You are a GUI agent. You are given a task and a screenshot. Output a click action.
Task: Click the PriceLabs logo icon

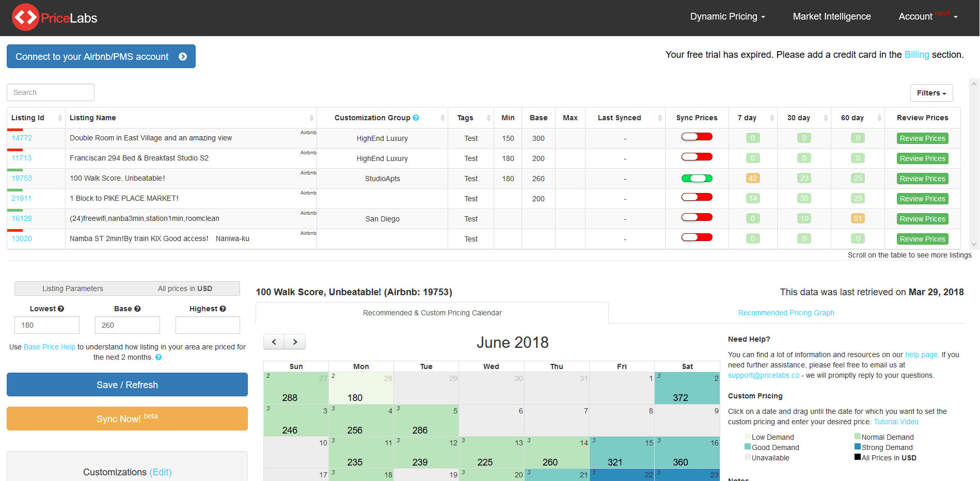click(25, 18)
